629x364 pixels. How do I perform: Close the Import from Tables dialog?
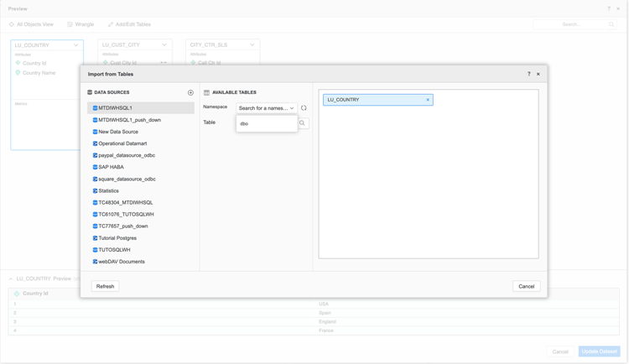[x=538, y=74]
